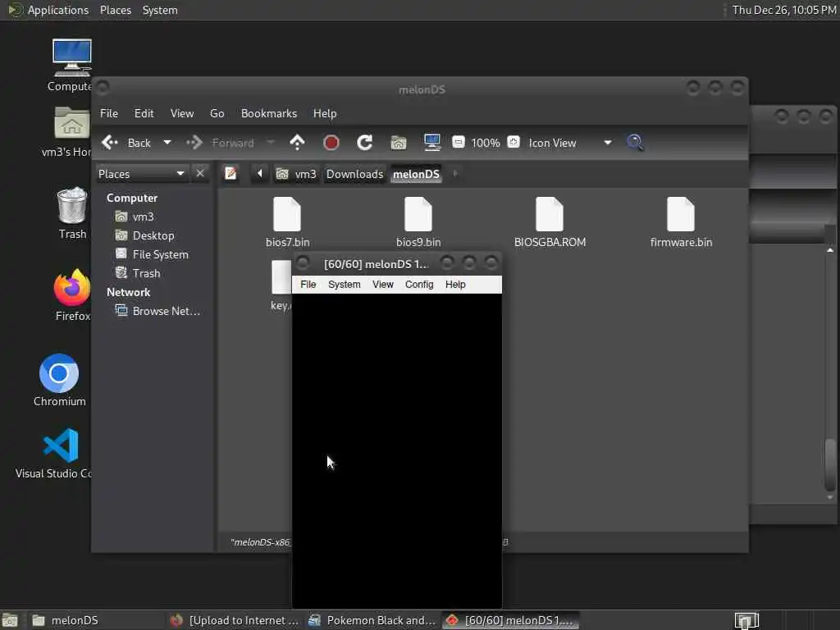Open the top panel Places menu
840x630 pixels.
(115, 10)
